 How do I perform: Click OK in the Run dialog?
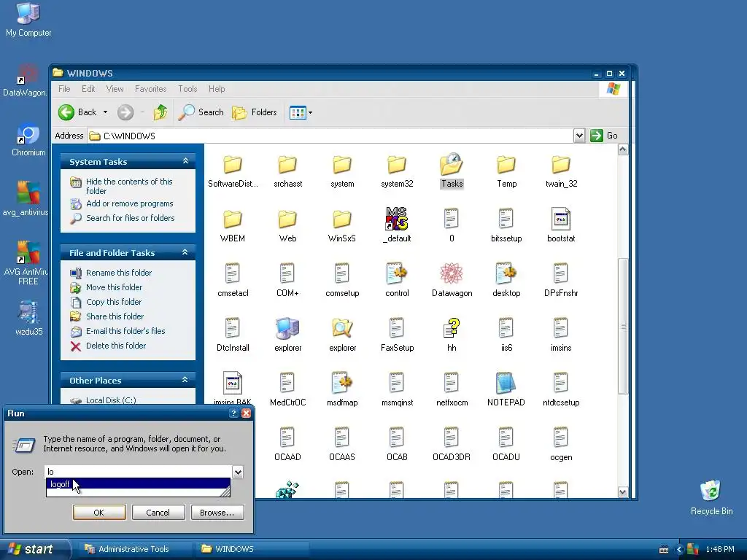coord(99,513)
